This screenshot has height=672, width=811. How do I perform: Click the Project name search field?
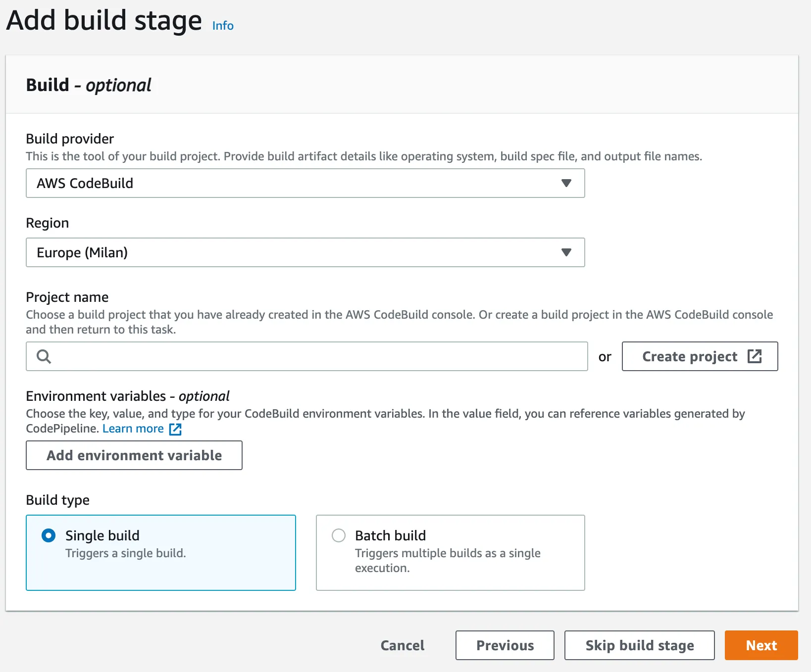pos(306,356)
